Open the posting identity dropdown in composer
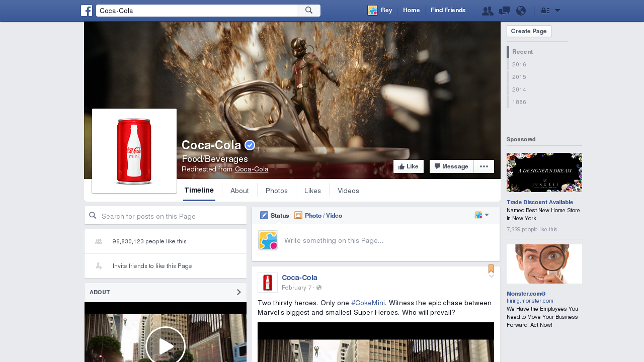 482,215
